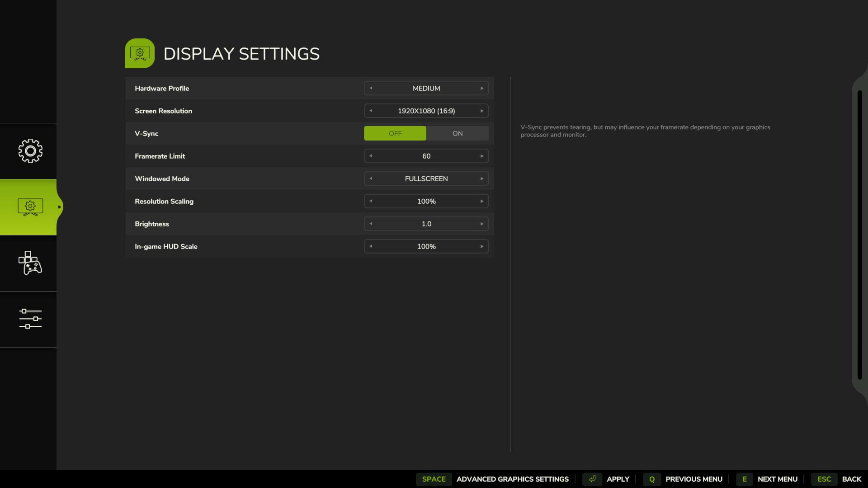This screenshot has height=488, width=868.
Task: Increase In-game HUD Scale with the right arrow
Action: 481,246
